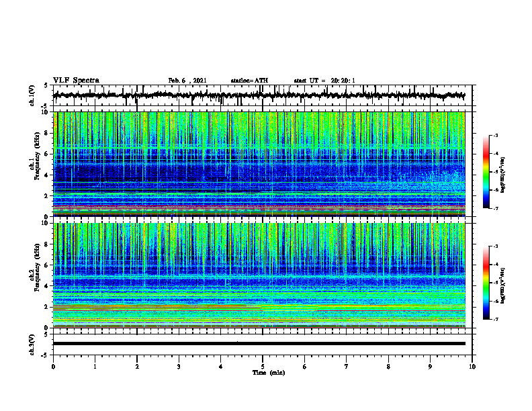The image size is (532, 411).
Task: Click the ch.1 spectrogram panel
Action: tap(259, 164)
